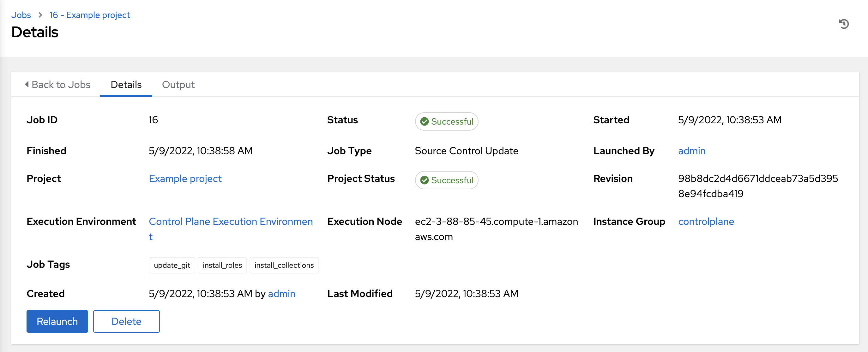Select the install_roles job tag
The height and width of the screenshot is (352, 868).
coord(222,265)
